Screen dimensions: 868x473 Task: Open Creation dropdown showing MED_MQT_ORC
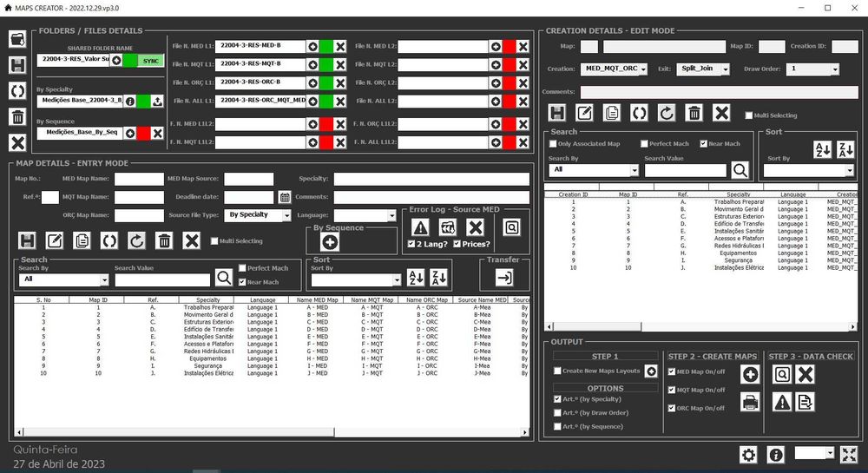643,69
